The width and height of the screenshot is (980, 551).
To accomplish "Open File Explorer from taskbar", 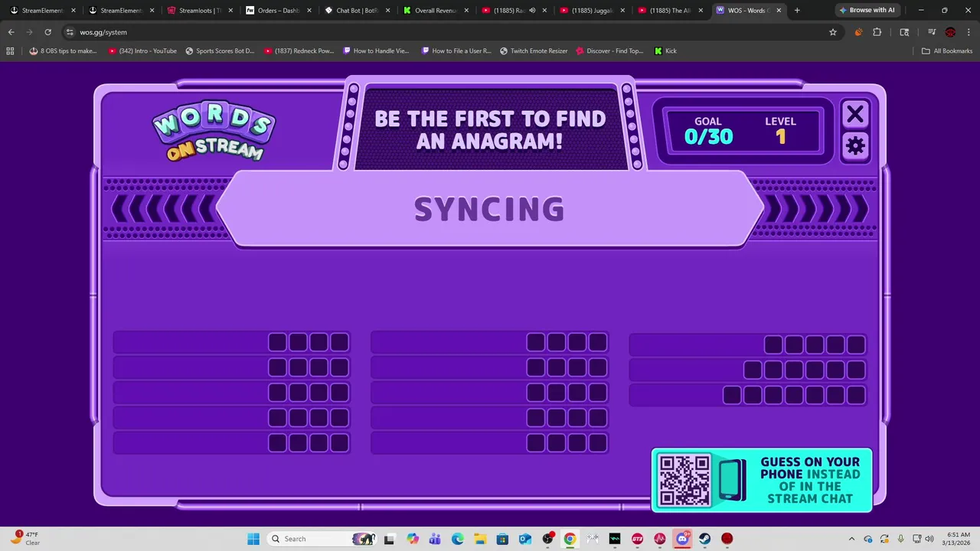I will click(x=480, y=539).
